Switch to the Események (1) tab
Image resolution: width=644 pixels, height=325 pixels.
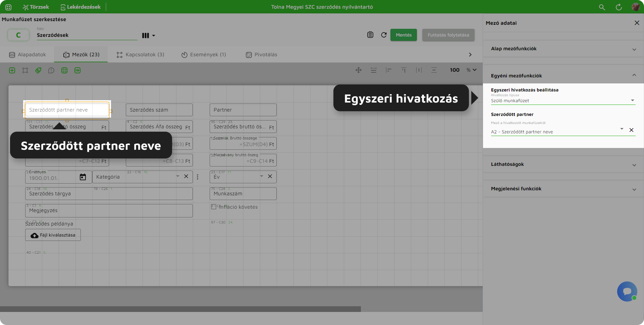(204, 55)
